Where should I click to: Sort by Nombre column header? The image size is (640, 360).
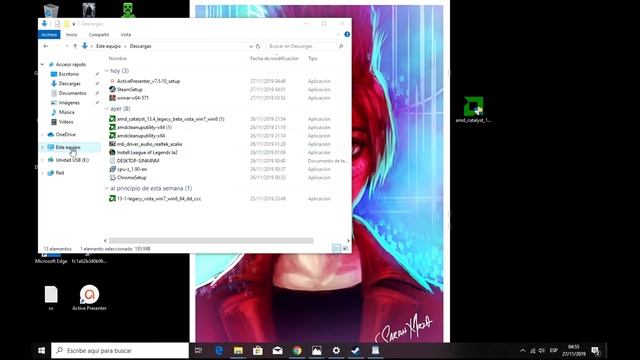[x=118, y=59]
